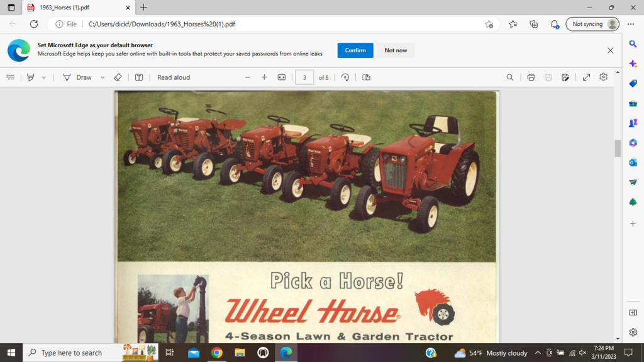The width and height of the screenshot is (644, 362).
Task: Click the Save as icon
Action: point(565,77)
